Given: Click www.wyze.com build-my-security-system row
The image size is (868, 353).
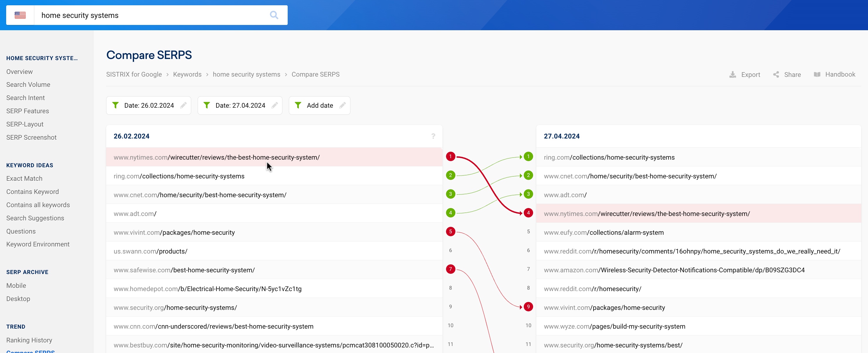Looking at the screenshot, I should coord(699,326).
